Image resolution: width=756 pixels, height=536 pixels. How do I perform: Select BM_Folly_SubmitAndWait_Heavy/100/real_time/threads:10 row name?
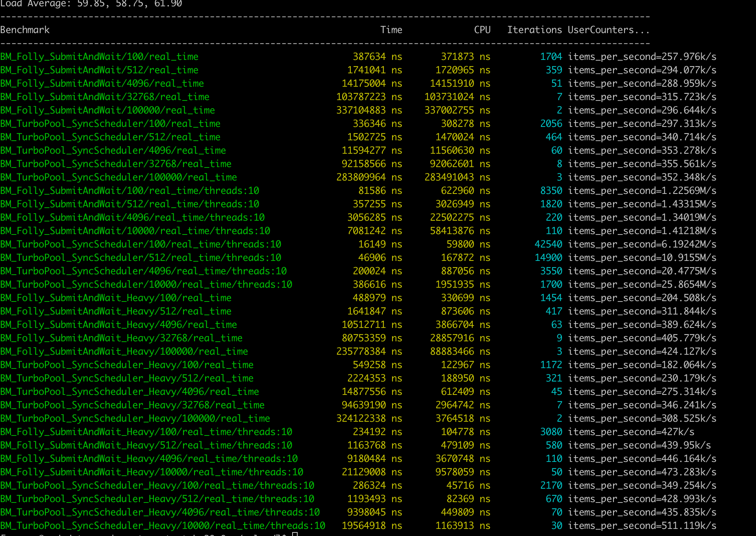tap(146, 432)
